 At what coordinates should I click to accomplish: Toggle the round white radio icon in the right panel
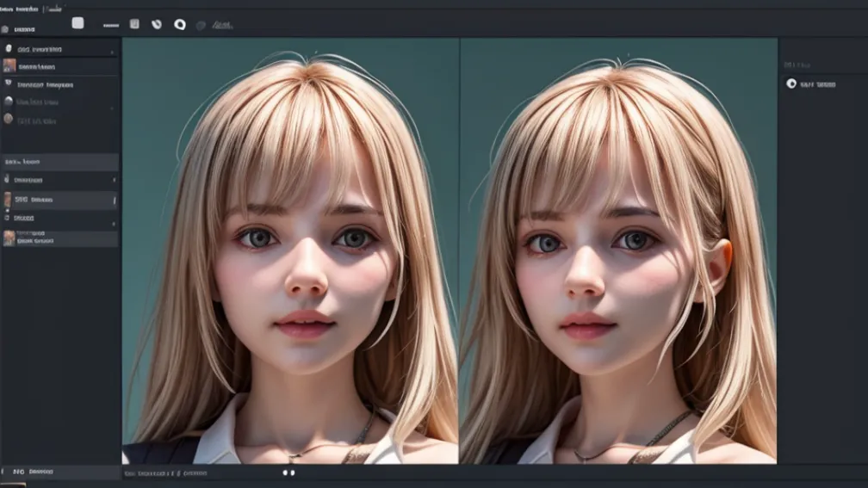(x=791, y=83)
